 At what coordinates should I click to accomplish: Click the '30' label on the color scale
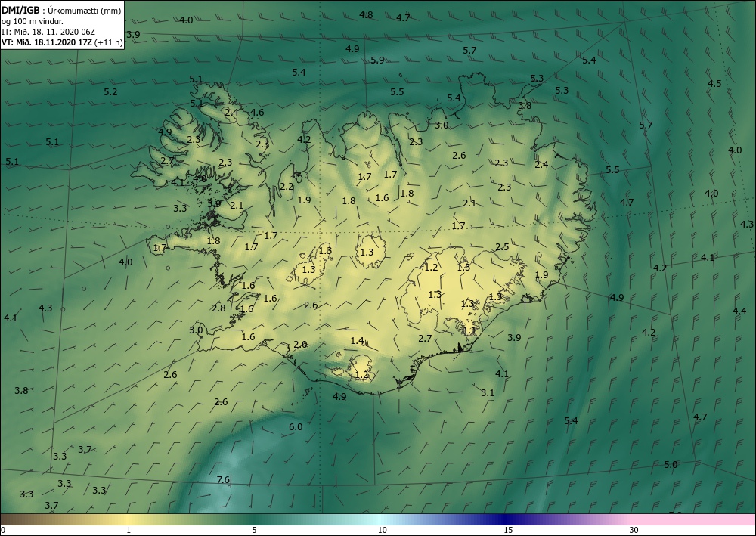tap(634, 530)
